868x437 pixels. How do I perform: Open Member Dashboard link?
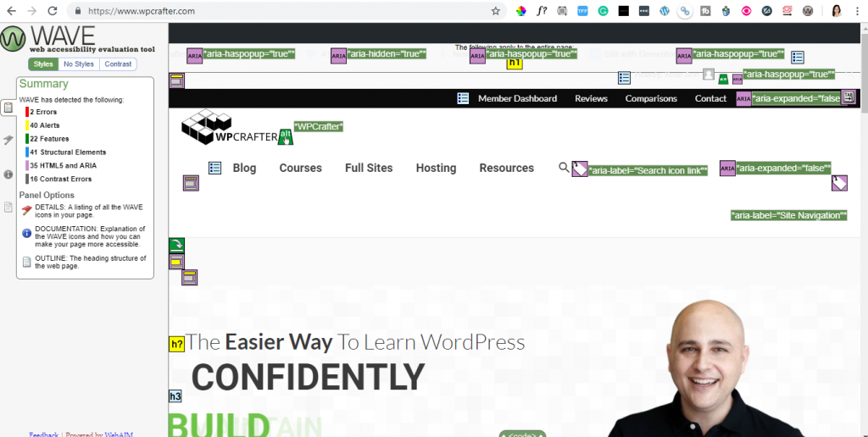tap(518, 98)
